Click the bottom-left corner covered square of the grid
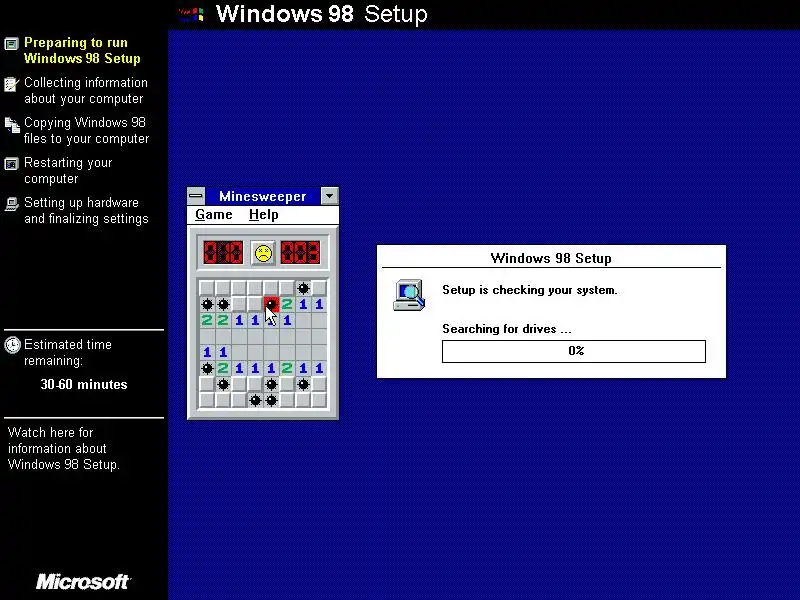The height and width of the screenshot is (600, 800). (207, 400)
